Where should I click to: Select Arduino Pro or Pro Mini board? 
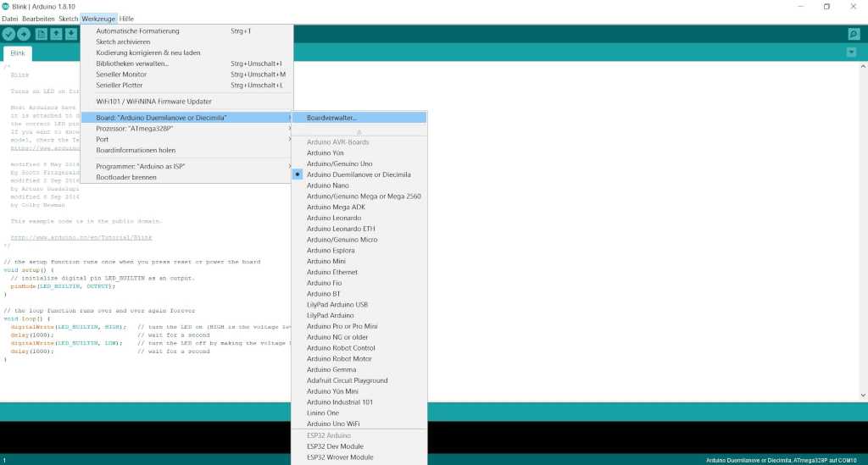pos(359,326)
